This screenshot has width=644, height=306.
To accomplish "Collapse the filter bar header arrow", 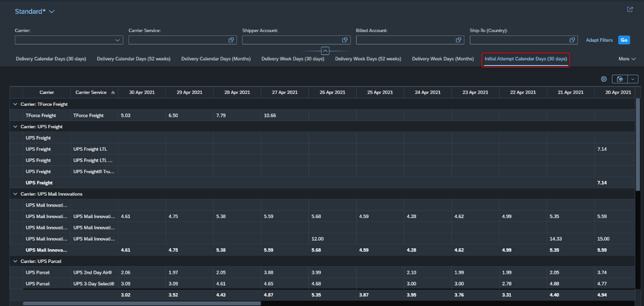I will (325, 51).
